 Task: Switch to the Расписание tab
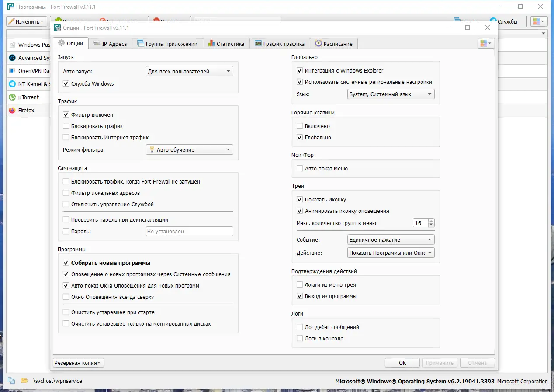(334, 44)
